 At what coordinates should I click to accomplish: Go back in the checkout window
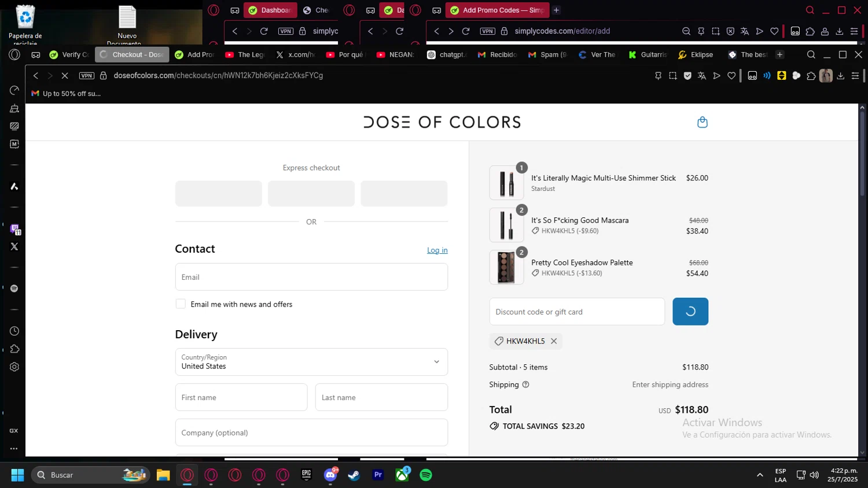click(36, 76)
